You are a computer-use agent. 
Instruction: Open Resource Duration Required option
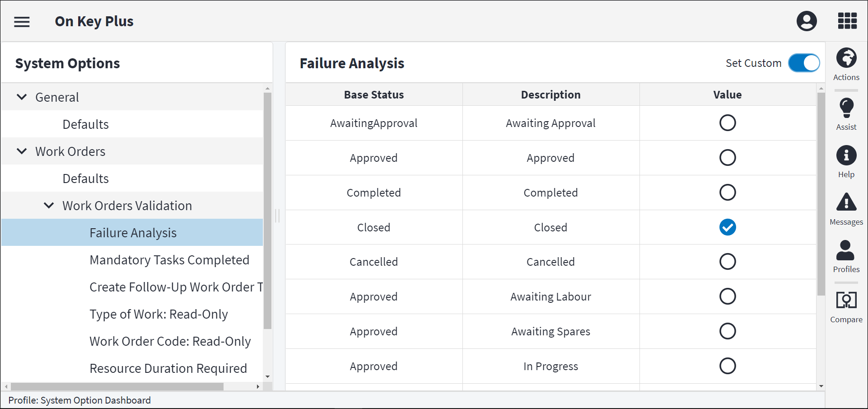[168, 368]
